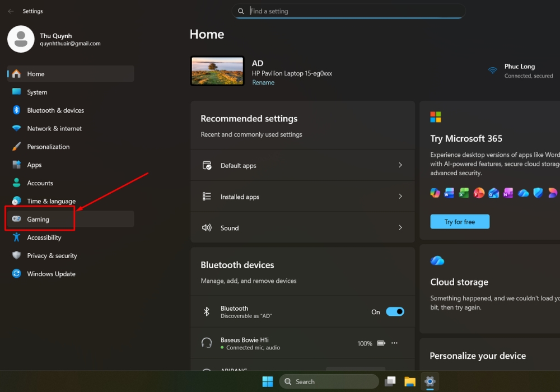The width and height of the screenshot is (560, 392).
Task: Click the Apps sidebar icon
Action: click(16, 165)
